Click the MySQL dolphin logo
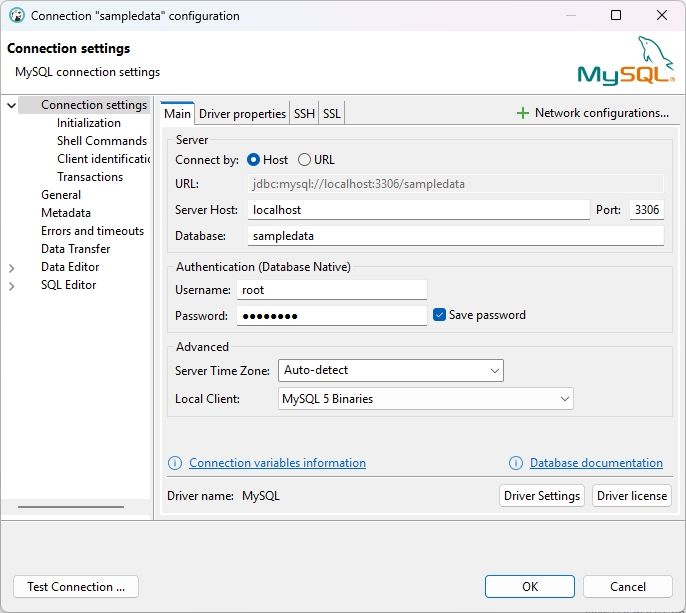This screenshot has height=613, width=686. tap(625, 61)
